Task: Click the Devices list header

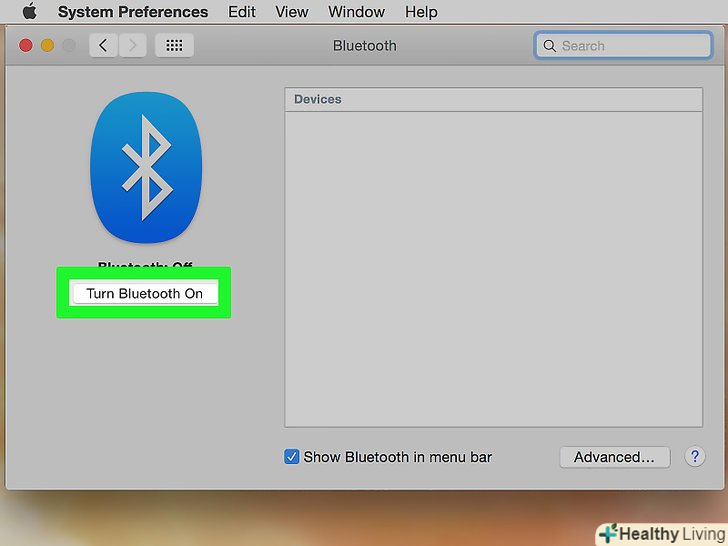Action: click(x=494, y=99)
